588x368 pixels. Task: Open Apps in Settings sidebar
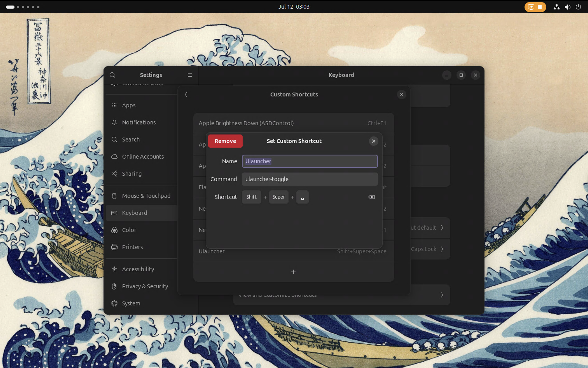[142, 105]
